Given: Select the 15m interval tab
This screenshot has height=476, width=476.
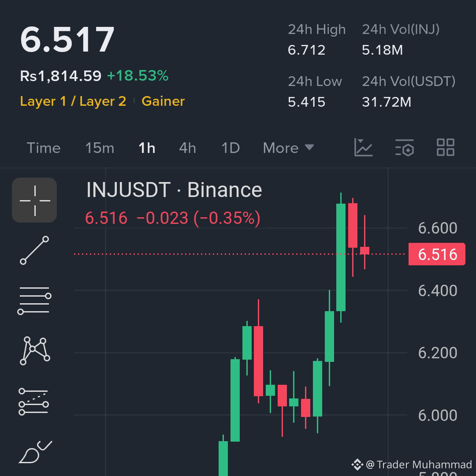Looking at the screenshot, I should (100, 148).
